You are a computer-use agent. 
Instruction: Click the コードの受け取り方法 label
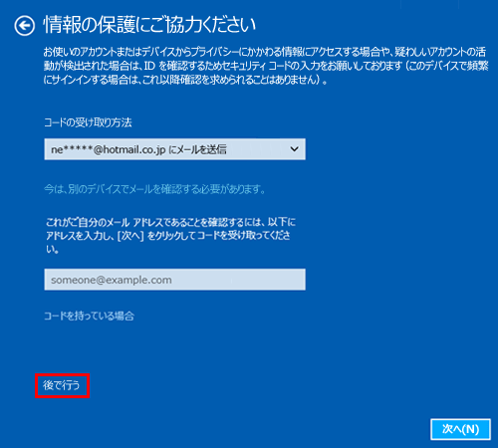tap(88, 122)
